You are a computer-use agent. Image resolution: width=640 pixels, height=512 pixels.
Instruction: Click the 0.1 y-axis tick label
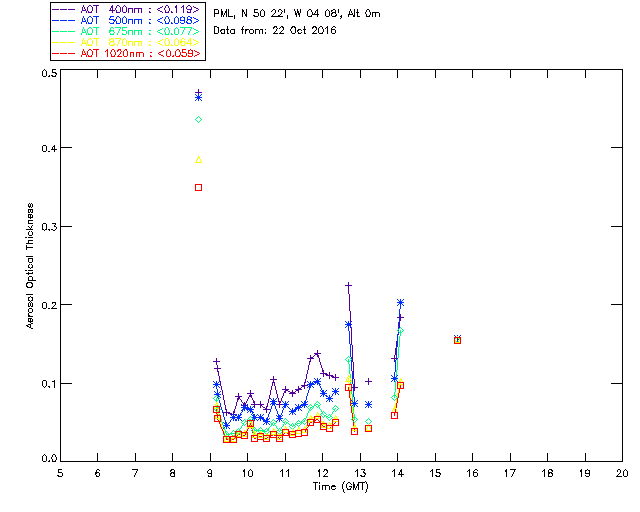click(49, 383)
